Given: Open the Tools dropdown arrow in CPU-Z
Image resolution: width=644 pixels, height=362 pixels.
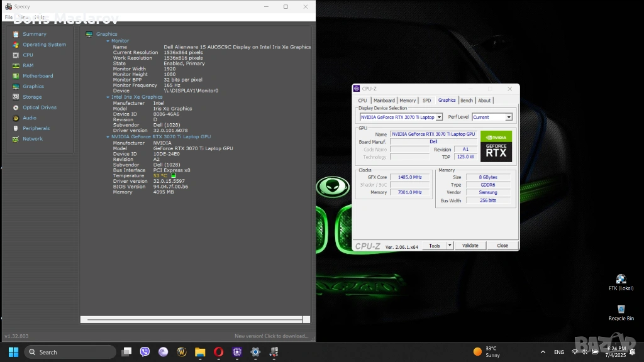Looking at the screenshot, I should [450, 246].
